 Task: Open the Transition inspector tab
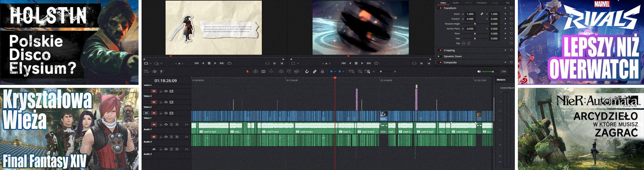[482, 3]
